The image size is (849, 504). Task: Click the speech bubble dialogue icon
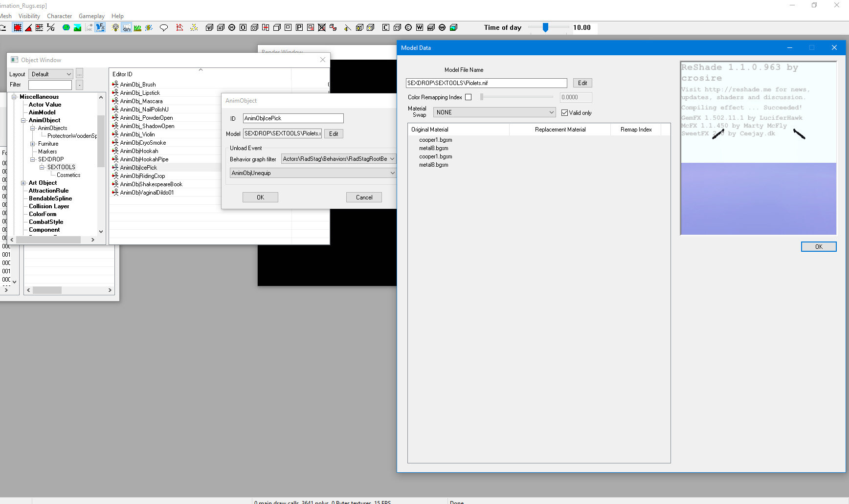pos(164,28)
